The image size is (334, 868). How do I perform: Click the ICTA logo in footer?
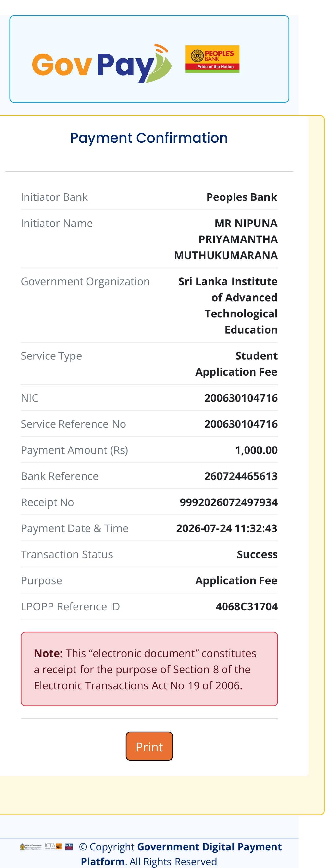click(x=53, y=846)
